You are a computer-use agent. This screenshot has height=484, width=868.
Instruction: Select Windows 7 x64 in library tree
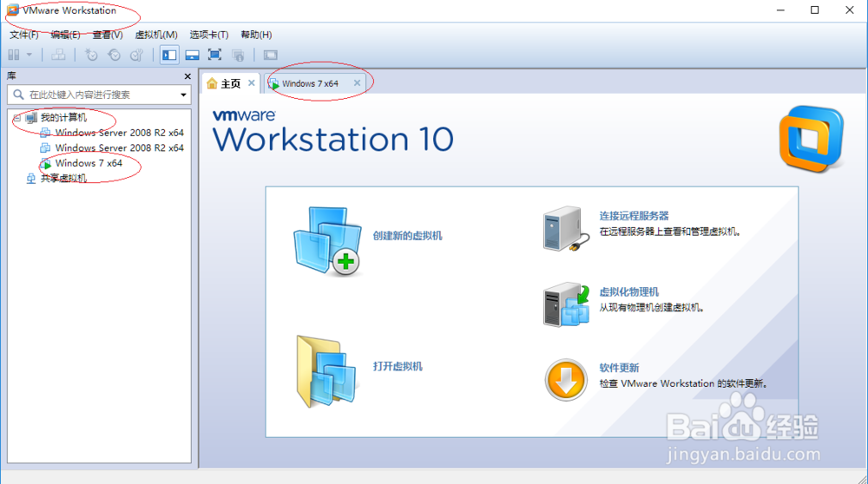pyautogui.click(x=89, y=163)
